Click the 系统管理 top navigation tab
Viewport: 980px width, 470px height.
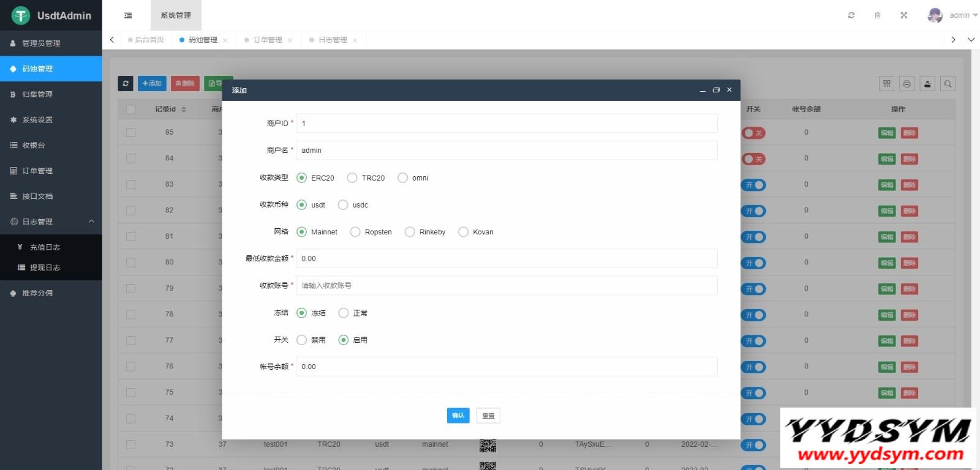click(x=176, y=15)
